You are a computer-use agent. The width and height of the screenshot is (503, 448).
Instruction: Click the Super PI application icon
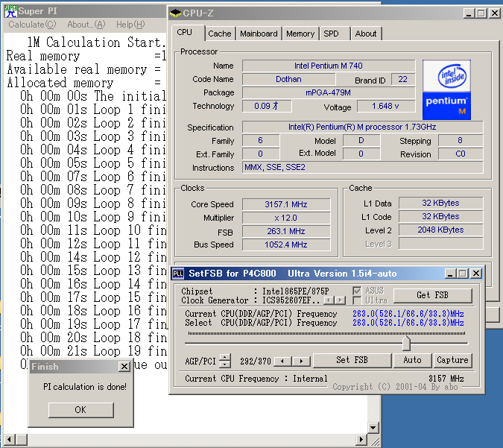[10, 11]
